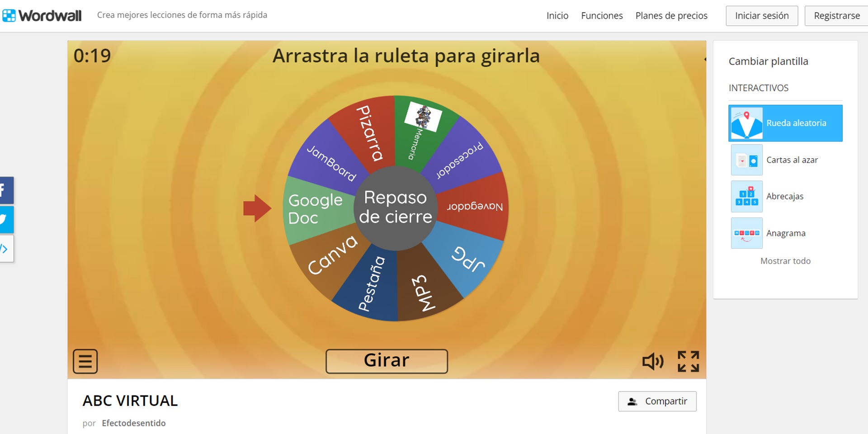Expand templates with Mostrar todo
Viewport: 868px width, 434px height.
point(785,261)
